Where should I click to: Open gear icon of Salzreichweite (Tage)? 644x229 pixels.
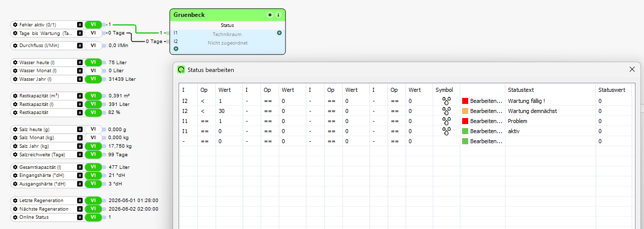pyautogui.click(x=15, y=155)
